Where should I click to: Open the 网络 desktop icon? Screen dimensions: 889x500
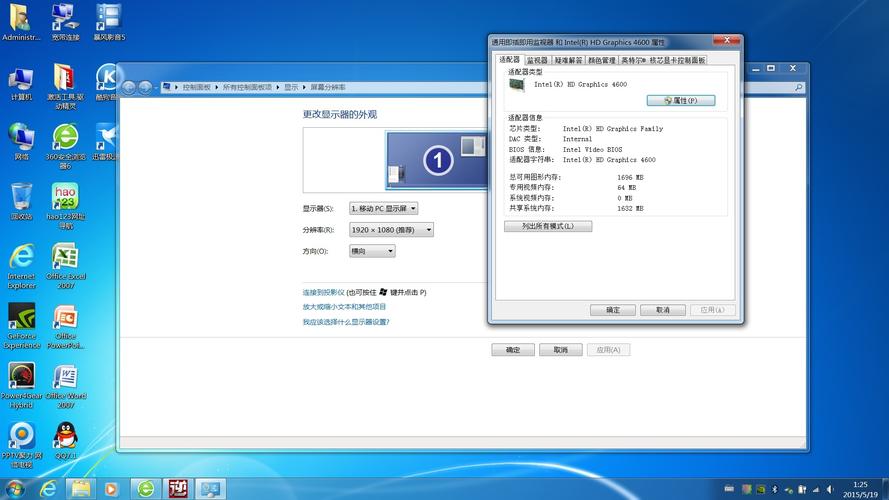point(21,142)
